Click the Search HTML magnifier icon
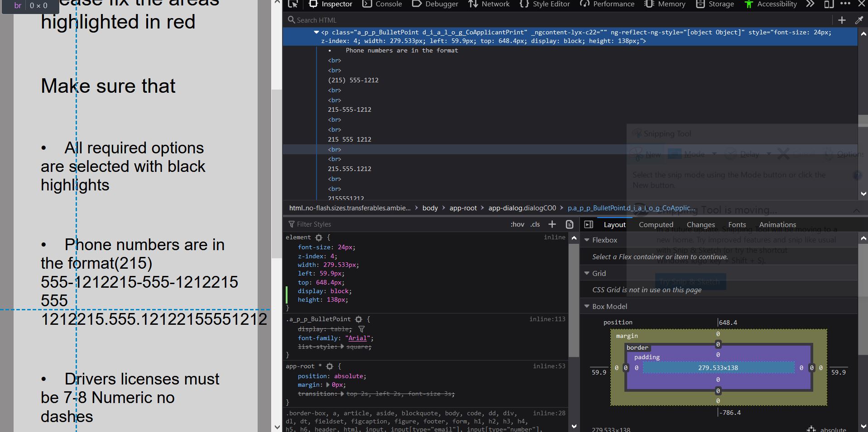The image size is (868, 432). pyautogui.click(x=291, y=19)
